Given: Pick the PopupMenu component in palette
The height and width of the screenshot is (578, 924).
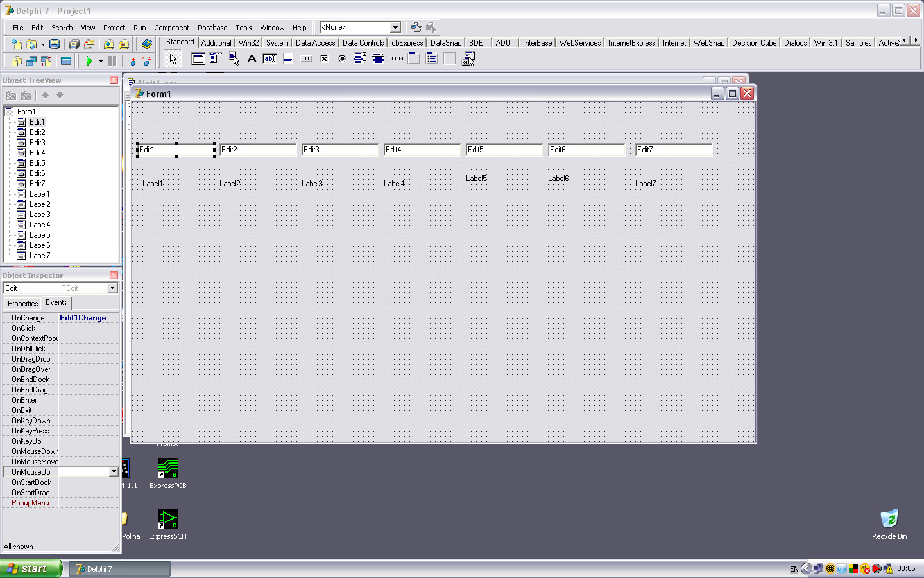Looking at the screenshot, I should (234, 58).
